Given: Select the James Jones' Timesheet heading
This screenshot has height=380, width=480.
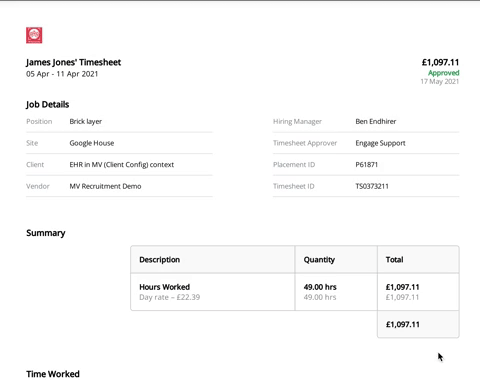Looking at the screenshot, I should point(73,62).
